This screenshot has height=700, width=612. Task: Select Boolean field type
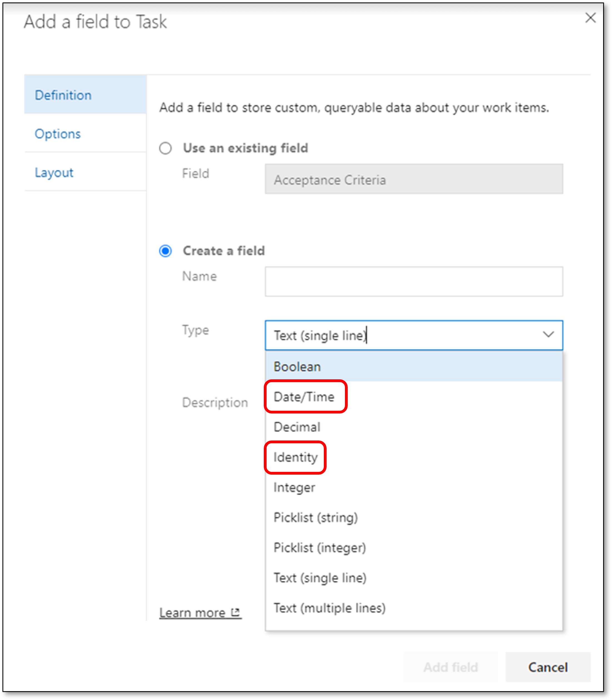click(414, 365)
